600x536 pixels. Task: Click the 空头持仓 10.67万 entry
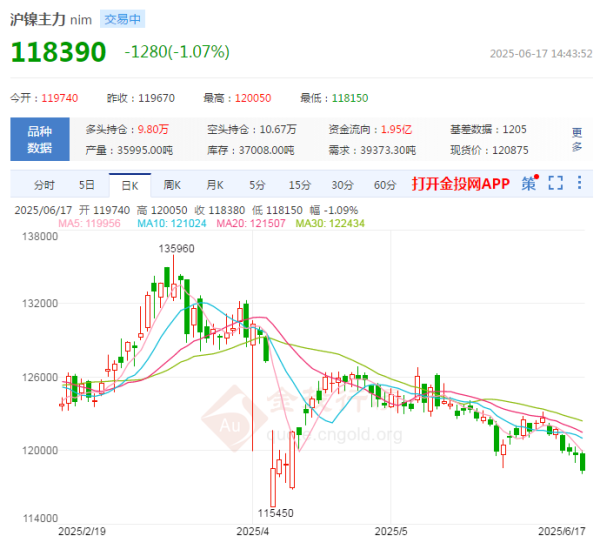pyautogui.click(x=252, y=129)
